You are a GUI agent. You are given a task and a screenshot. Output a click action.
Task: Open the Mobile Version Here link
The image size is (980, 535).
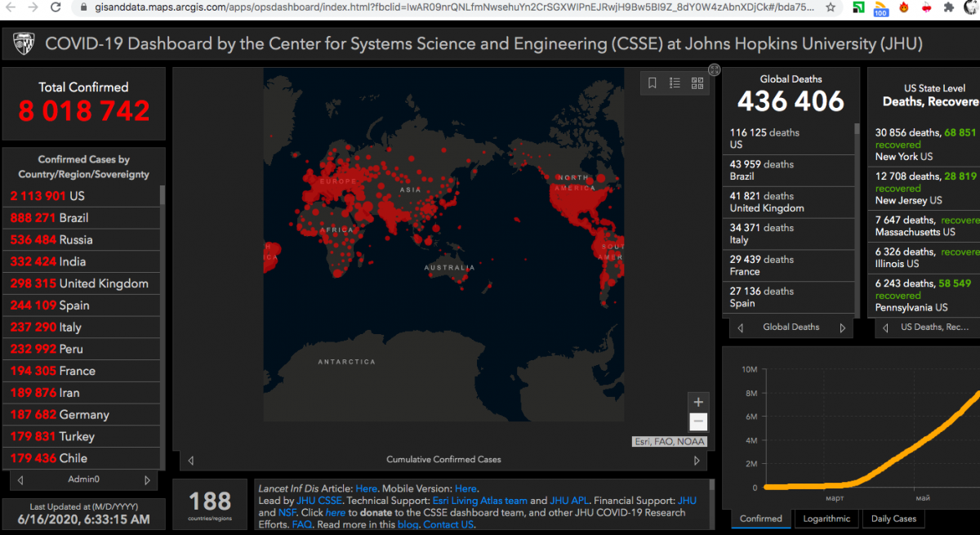click(465, 488)
